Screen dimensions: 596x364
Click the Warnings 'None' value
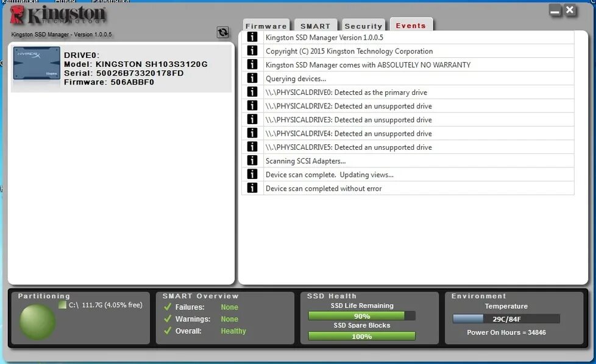(x=230, y=319)
